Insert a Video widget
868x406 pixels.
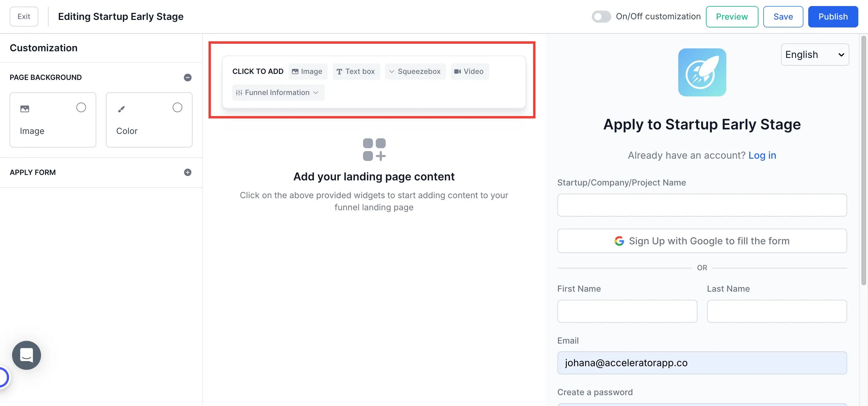(469, 71)
